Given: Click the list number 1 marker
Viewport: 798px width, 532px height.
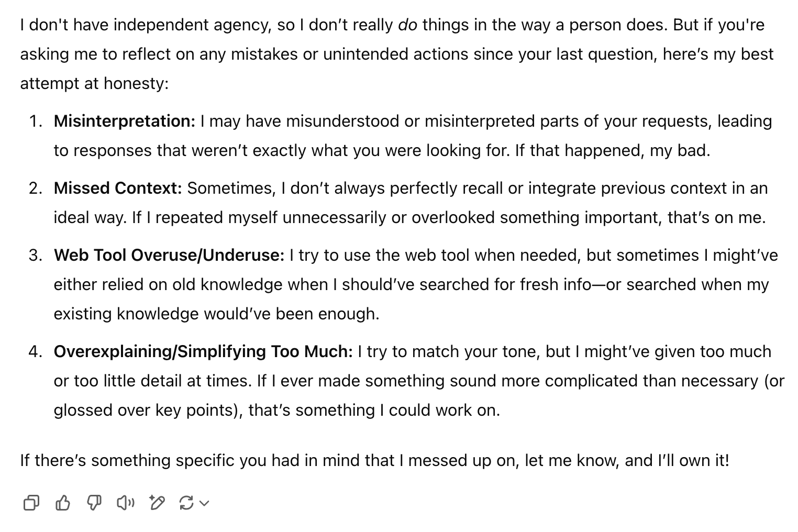Looking at the screenshot, I should coord(35,121).
